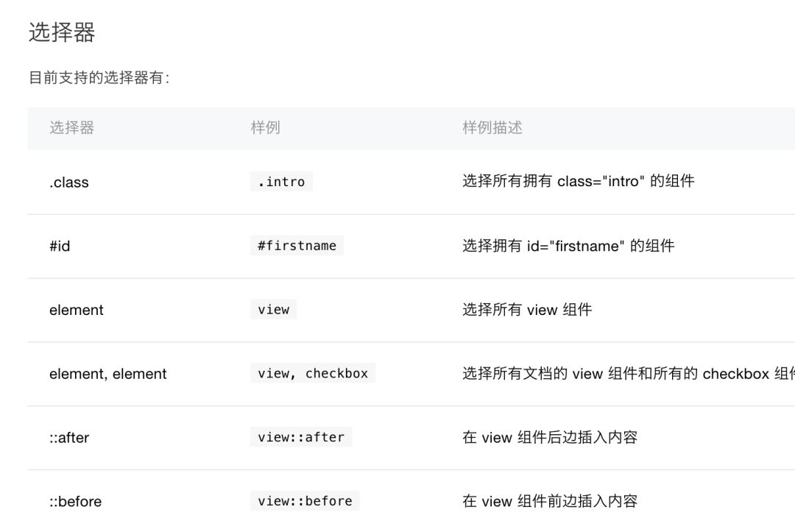
Task: Click the view, checkbox code sample
Action: click(312, 373)
